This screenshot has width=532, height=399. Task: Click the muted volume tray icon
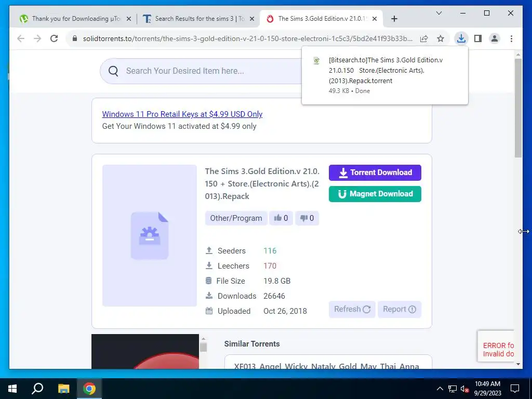(x=465, y=389)
